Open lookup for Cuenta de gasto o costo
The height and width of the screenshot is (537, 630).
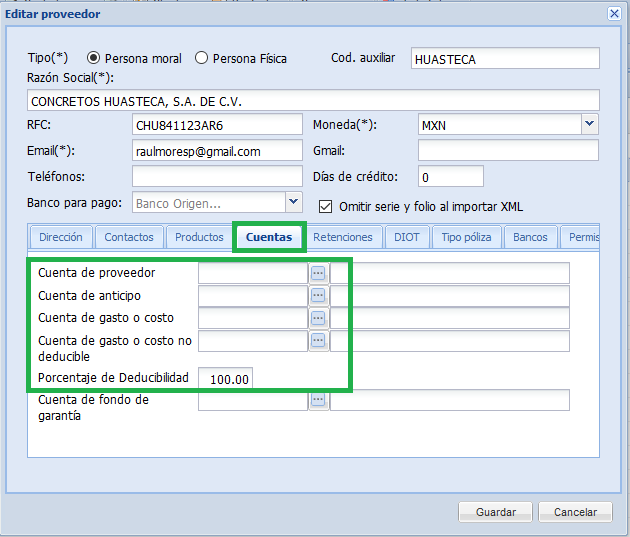coord(318,319)
